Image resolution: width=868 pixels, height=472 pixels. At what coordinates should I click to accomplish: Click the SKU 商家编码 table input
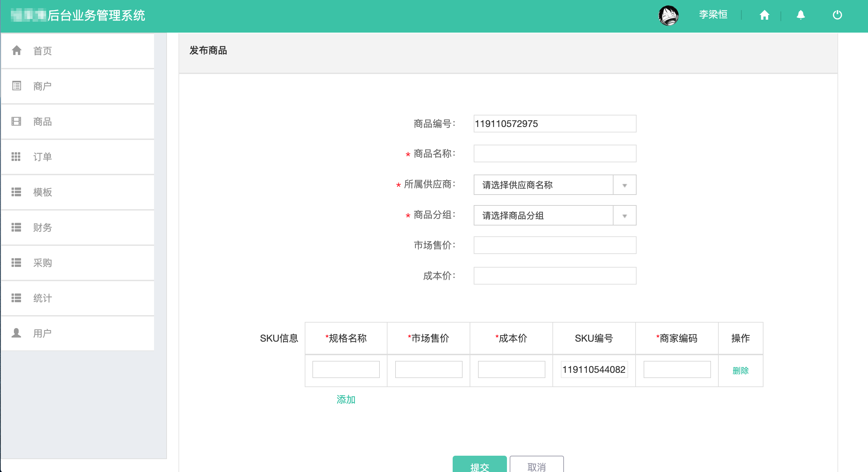pos(677,369)
